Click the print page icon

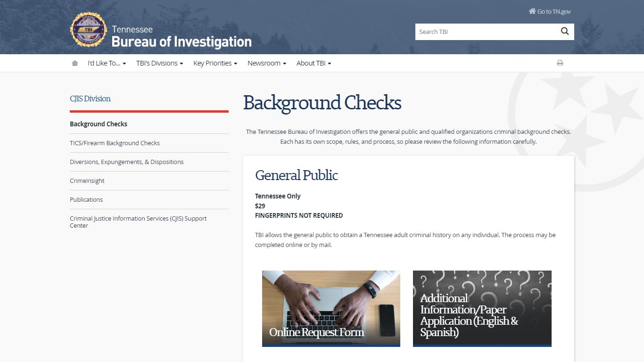pyautogui.click(x=560, y=63)
